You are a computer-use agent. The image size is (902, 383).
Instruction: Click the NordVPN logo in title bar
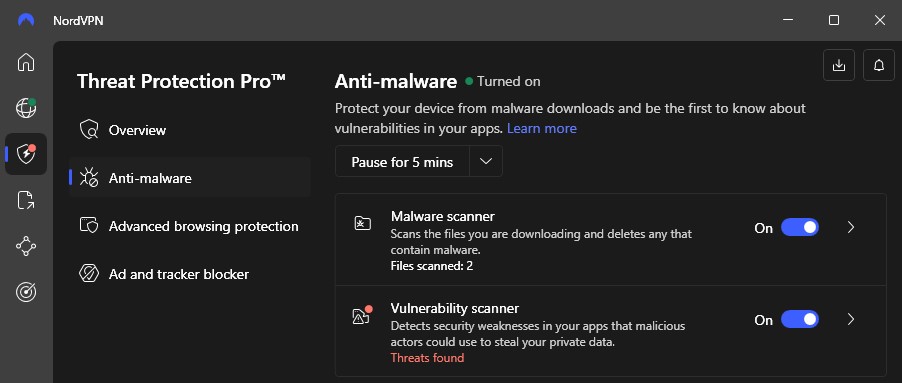pyautogui.click(x=26, y=21)
